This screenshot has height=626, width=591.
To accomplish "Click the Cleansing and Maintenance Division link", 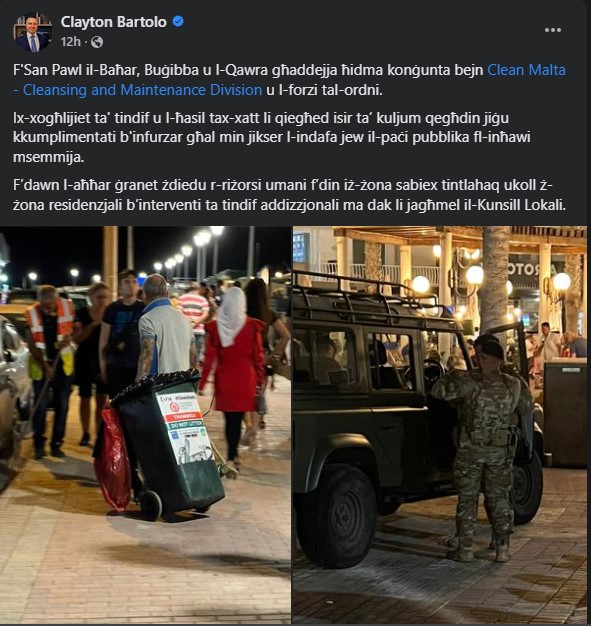I will 138,90.
